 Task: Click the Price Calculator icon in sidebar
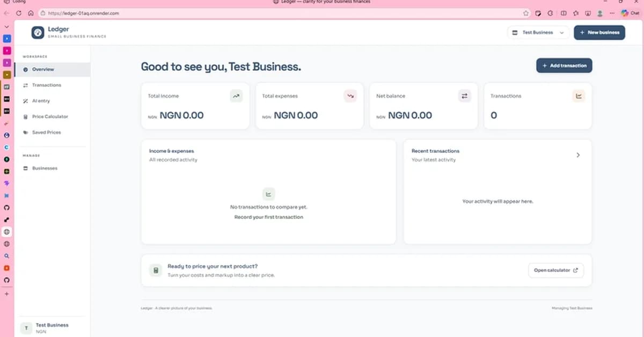(26, 116)
